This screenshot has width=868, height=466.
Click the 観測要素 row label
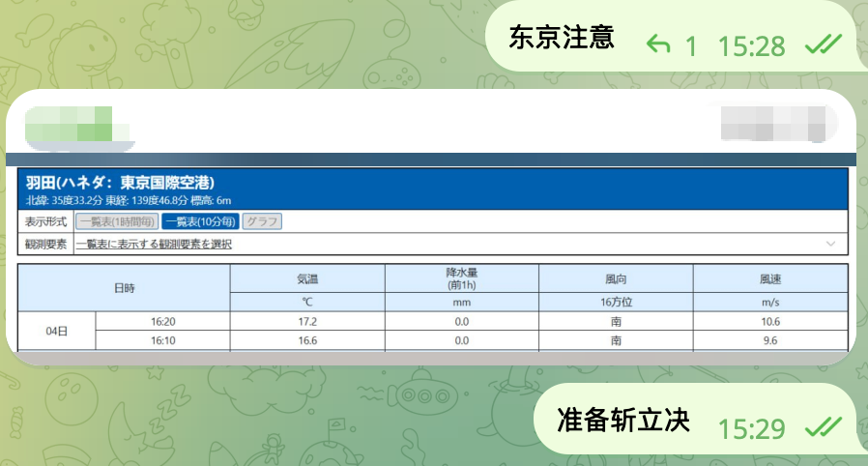(45, 244)
